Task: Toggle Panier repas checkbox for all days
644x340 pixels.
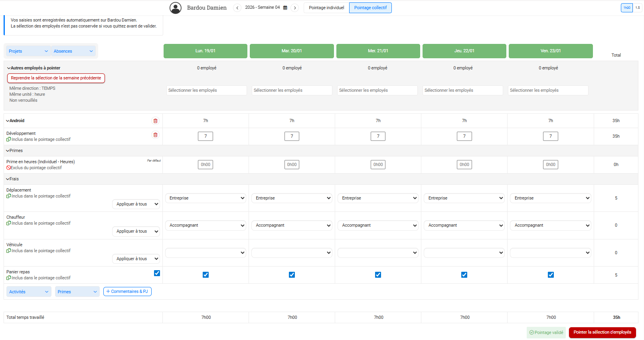Action: point(157,273)
